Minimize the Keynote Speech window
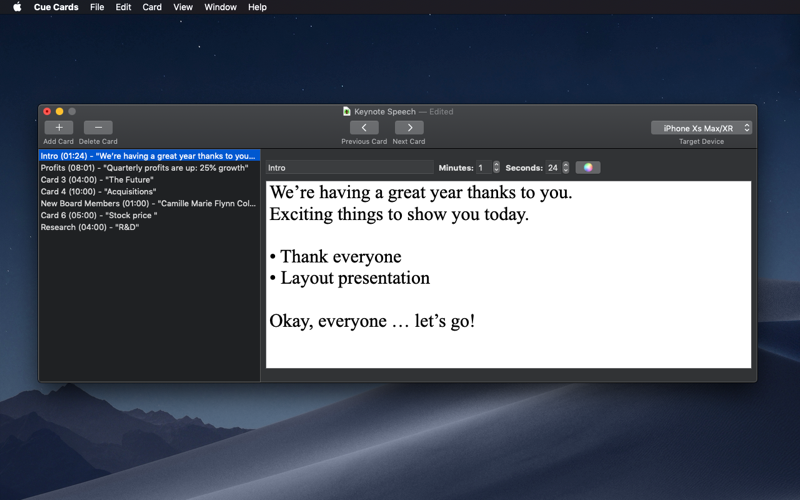The height and width of the screenshot is (500, 800). coord(59,111)
